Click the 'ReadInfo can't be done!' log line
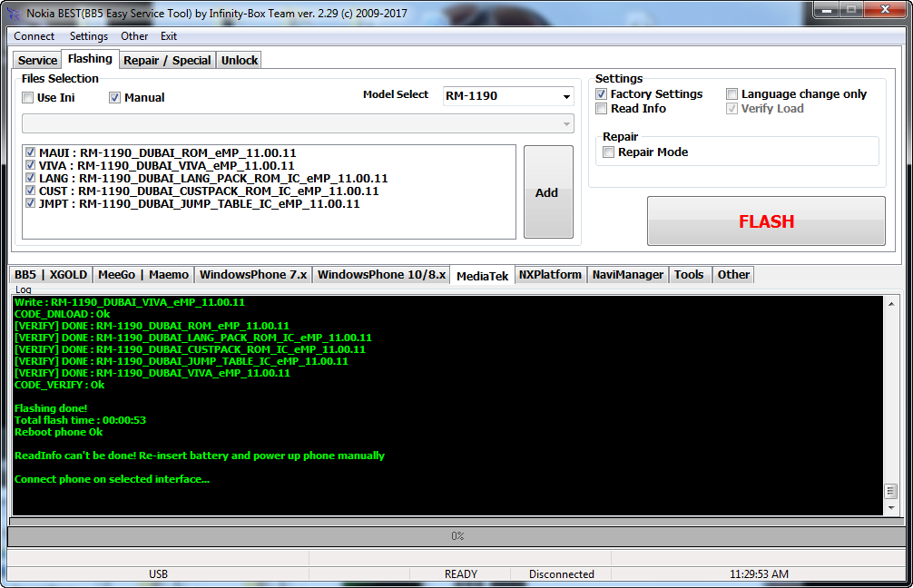 [x=199, y=456]
